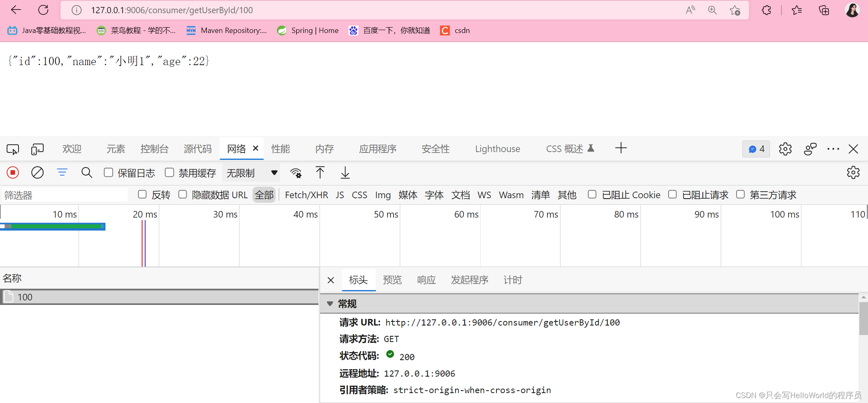Open the 预览 request tab
This screenshot has width=868, height=403.
point(392,280)
